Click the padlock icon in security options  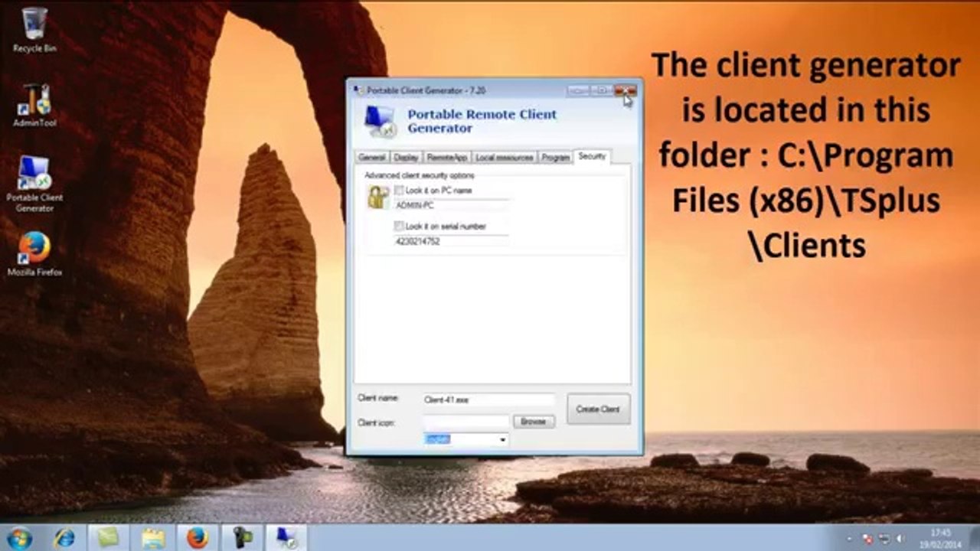[378, 198]
